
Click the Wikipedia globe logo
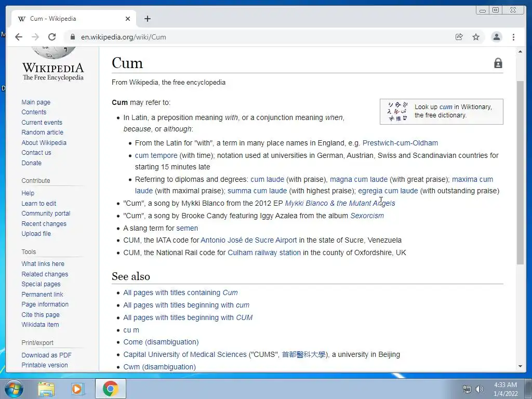point(54,52)
